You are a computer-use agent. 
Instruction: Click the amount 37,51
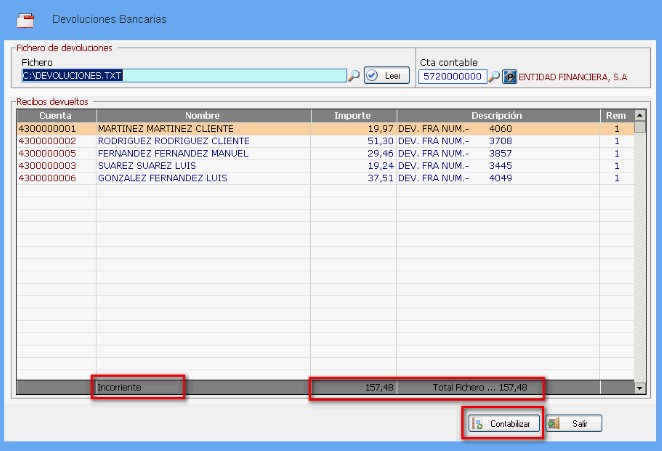[x=380, y=178]
